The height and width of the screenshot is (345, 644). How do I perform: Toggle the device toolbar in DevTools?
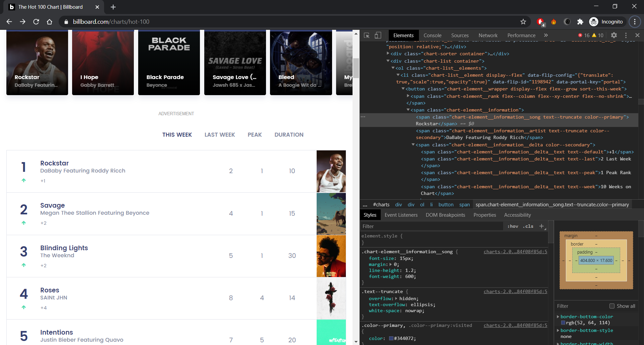(x=378, y=35)
